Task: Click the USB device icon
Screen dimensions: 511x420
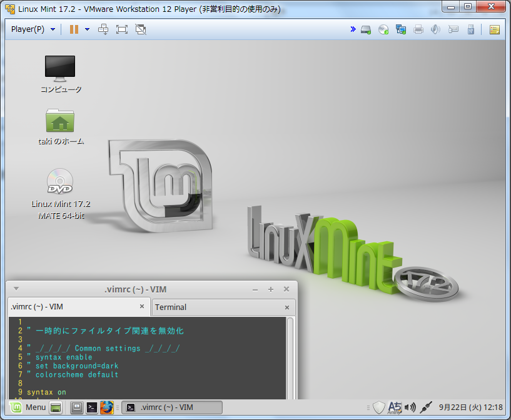Action: tap(471, 29)
